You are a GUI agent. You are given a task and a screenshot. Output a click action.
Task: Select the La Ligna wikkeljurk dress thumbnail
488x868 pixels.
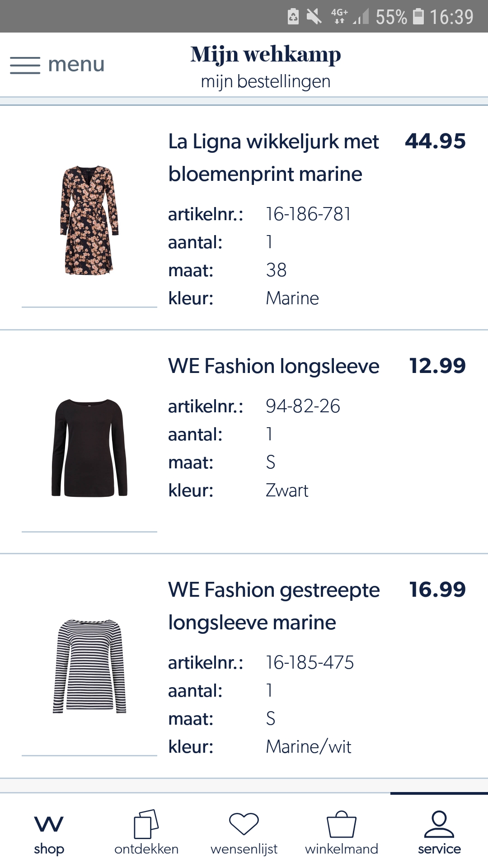coord(89,220)
